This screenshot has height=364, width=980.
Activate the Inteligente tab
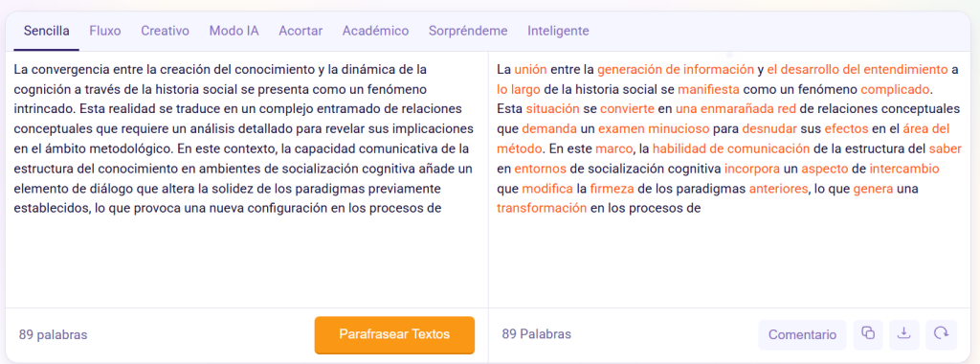[558, 31]
